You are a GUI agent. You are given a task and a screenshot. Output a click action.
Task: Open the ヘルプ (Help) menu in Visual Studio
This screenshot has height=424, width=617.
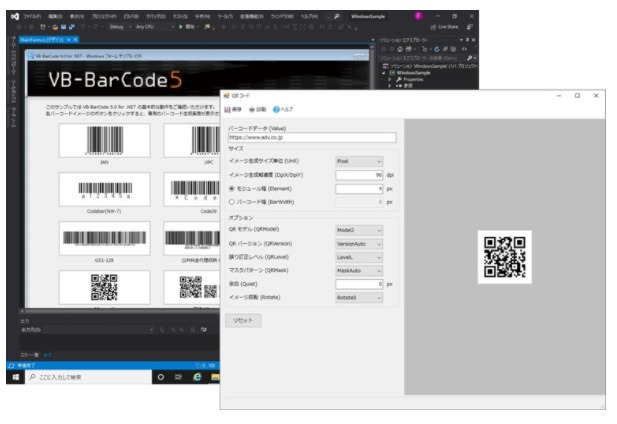(309, 17)
